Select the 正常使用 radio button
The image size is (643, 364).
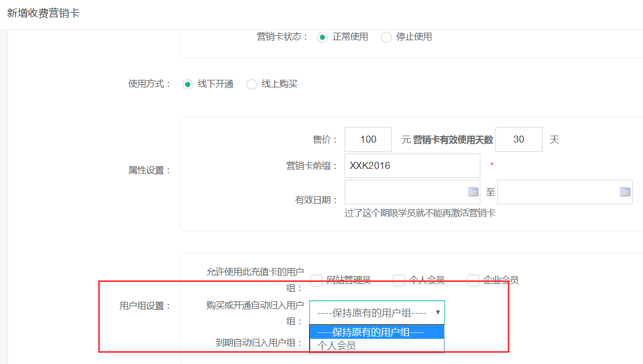[322, 38]
